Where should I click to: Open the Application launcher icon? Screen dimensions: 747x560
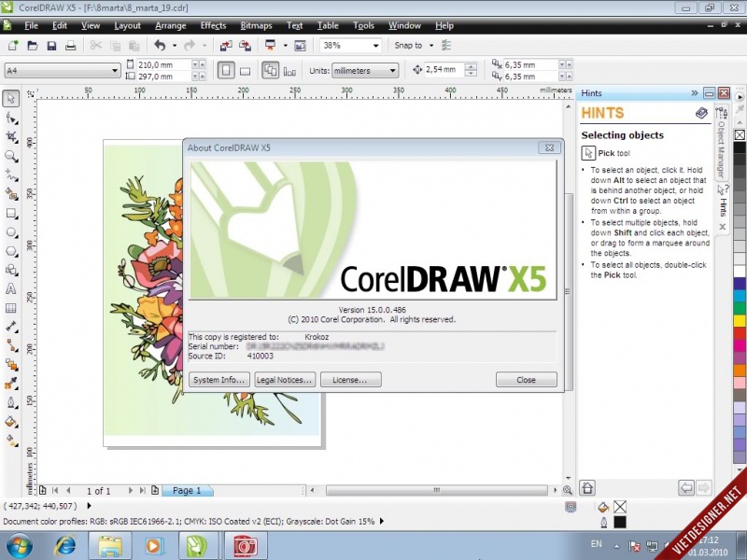pos(270,45)
